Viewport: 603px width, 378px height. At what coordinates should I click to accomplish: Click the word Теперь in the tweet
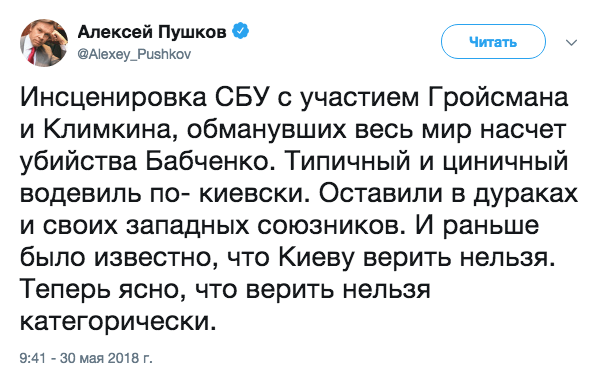tap(65, 290)
